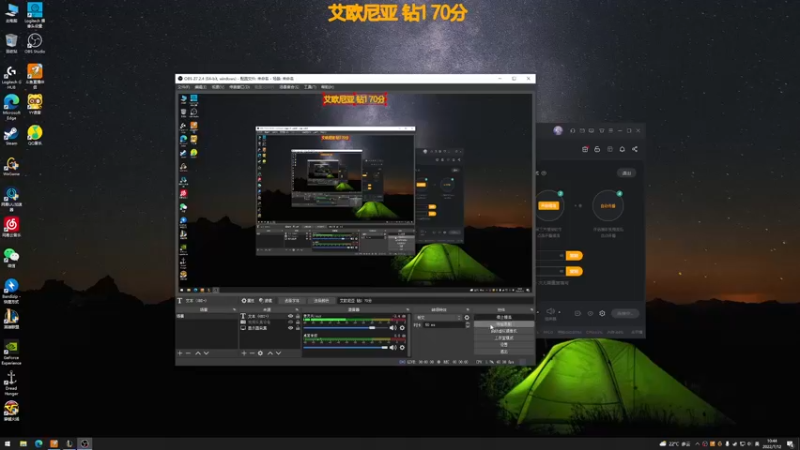The image size is (800, 450).
Task: Open View menu in OBS
Action: pyautogui.click(x=218, y=87)
